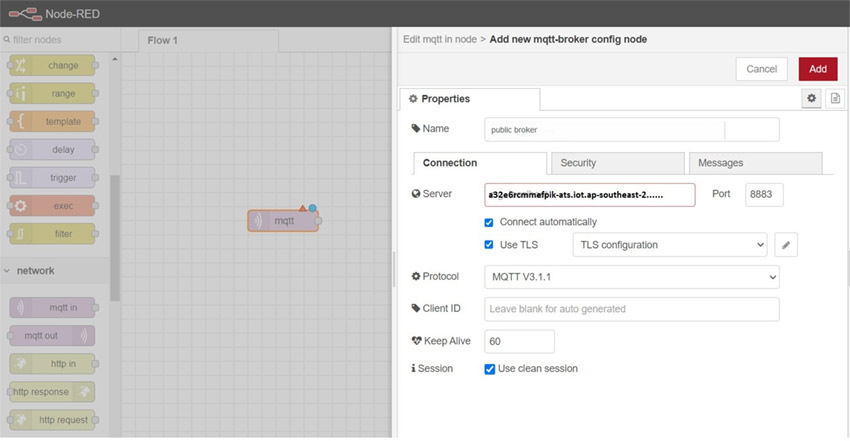Open the TLS configuration dropdown

[x=669, y=245]
